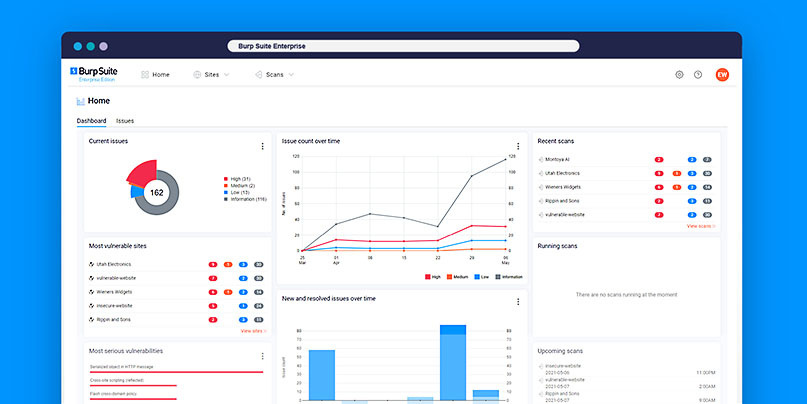Click site icon for Wieners Widgets in Most vulnerable sites
This screenshot has width=807, height=404.
click(92, 292)
